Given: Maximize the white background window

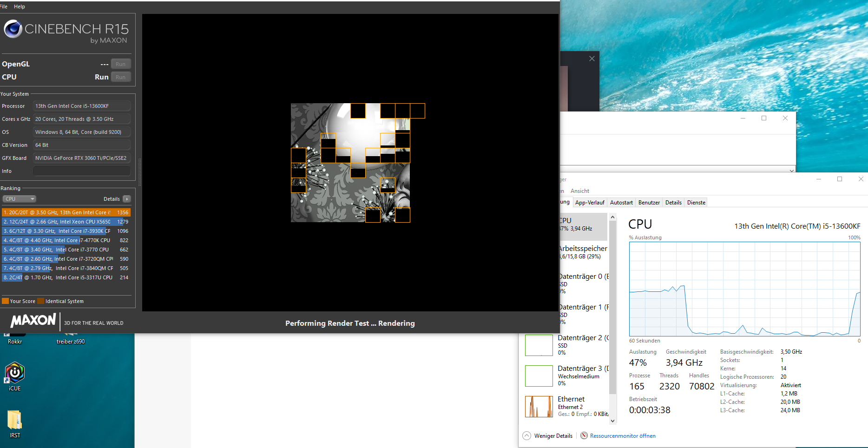Looking at the screenshot, I should (x=764, y=118).
